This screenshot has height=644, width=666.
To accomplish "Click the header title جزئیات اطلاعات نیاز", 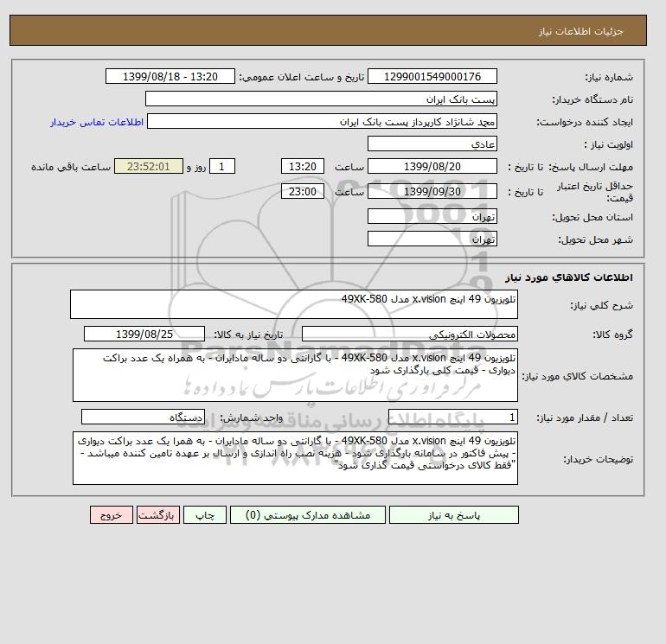I will 580,31.
